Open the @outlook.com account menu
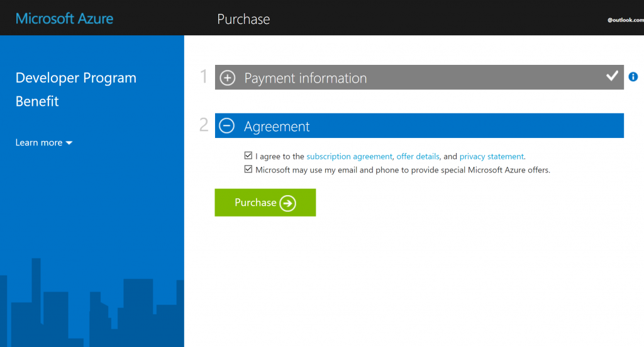The width and height of the screenshot is (644, 347). tap(625, 20)
